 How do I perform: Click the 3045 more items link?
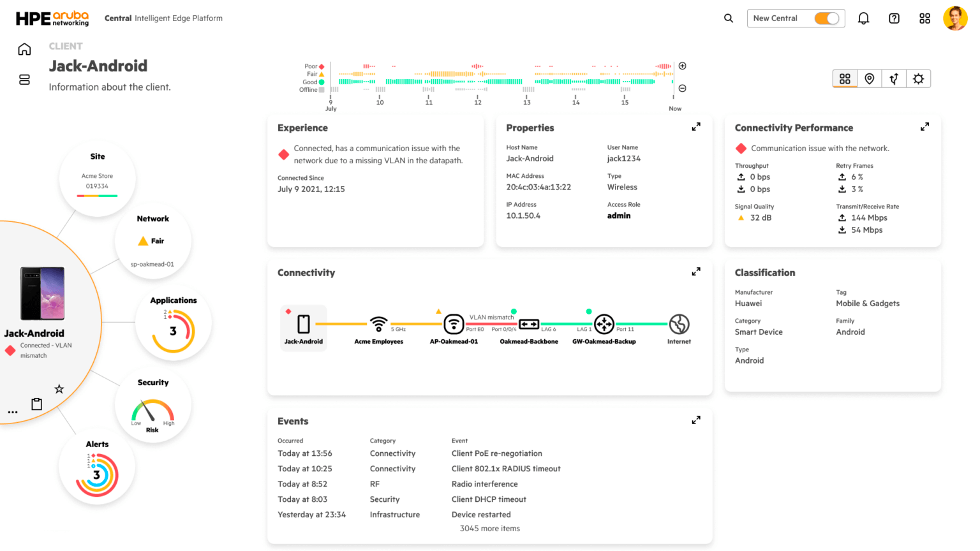(x=489, y=528)
